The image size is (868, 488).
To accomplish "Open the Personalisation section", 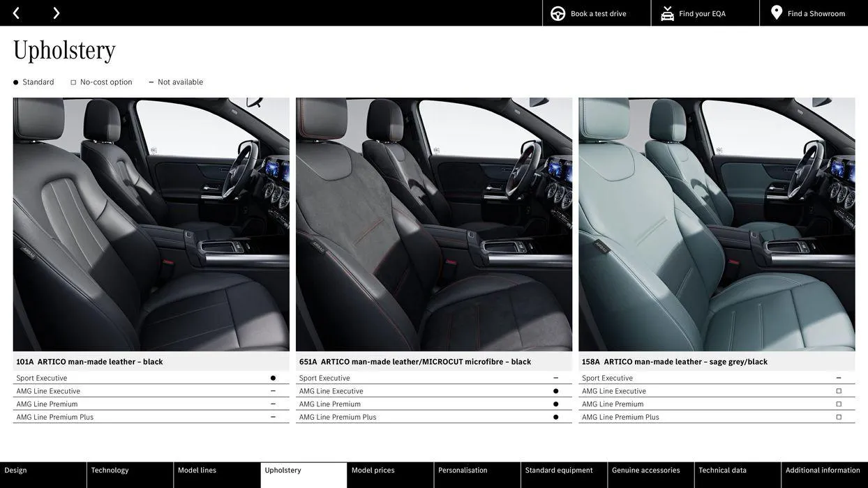I will (x=463, y=471).
